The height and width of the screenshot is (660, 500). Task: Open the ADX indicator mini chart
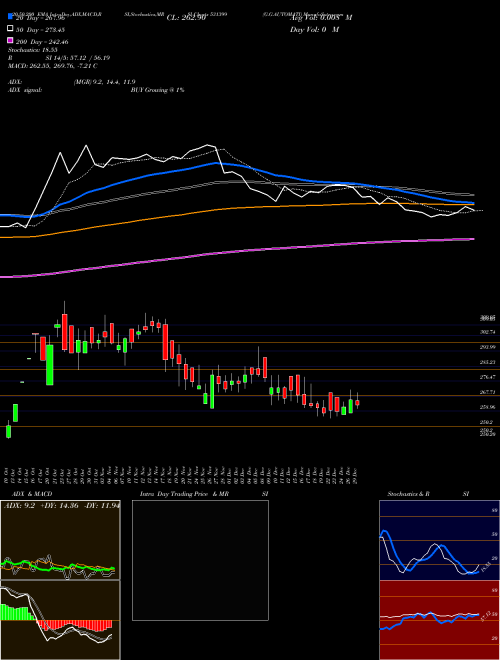coord(60,540)
